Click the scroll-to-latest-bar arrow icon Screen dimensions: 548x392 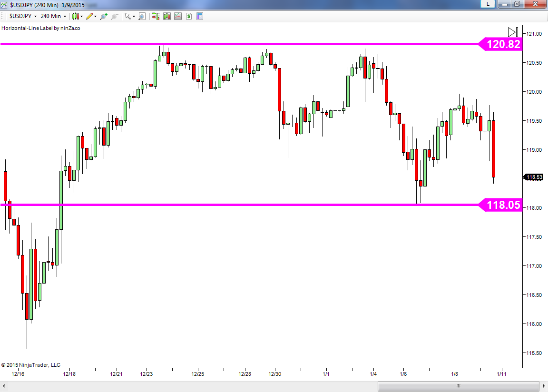[513, 32]
